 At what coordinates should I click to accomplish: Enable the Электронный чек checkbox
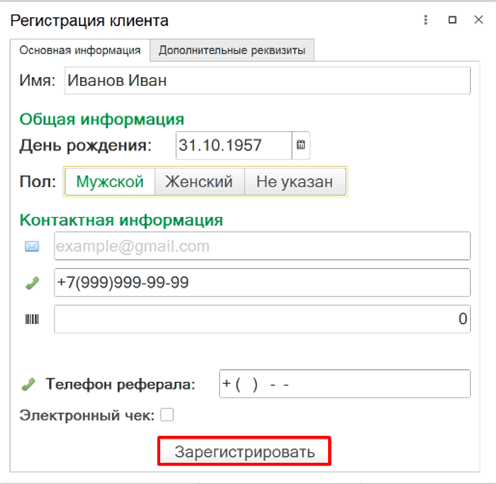click(x=167, y=415)
